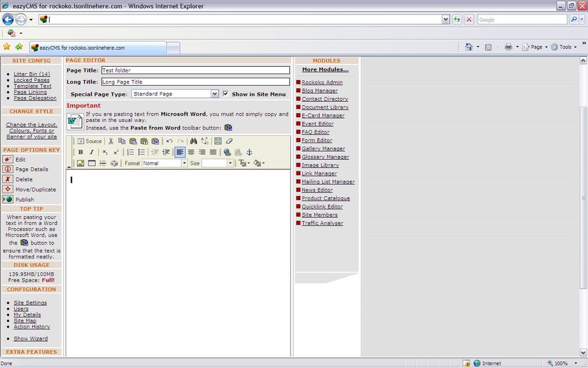
Task: Go to the Site Settings link
Action: [30, 302]
